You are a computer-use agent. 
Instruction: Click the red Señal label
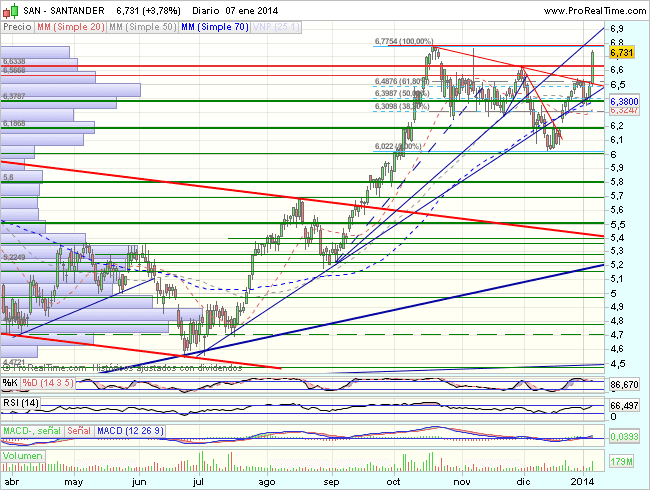[79, 431]
